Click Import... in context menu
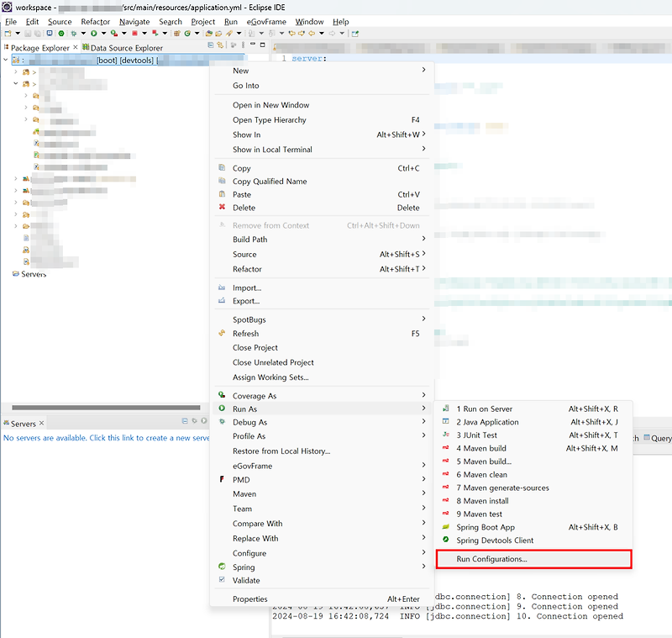 tap(322, 287)
